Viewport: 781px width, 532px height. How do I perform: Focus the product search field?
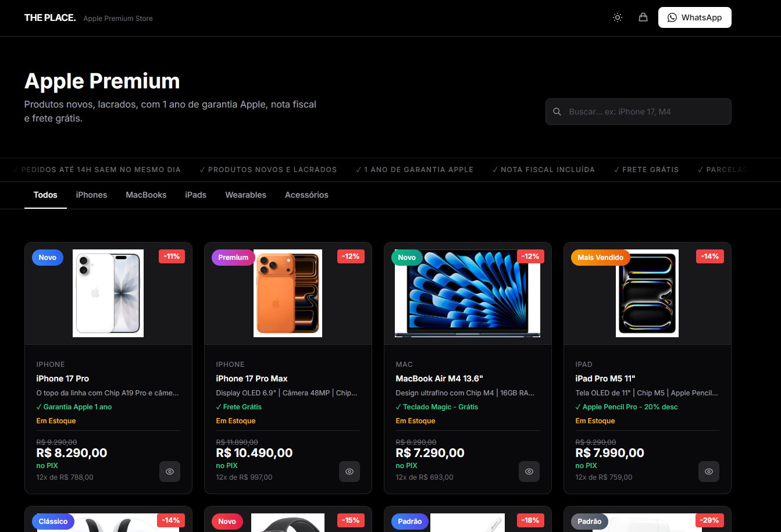pyautogui.click(x=638, y=112)
